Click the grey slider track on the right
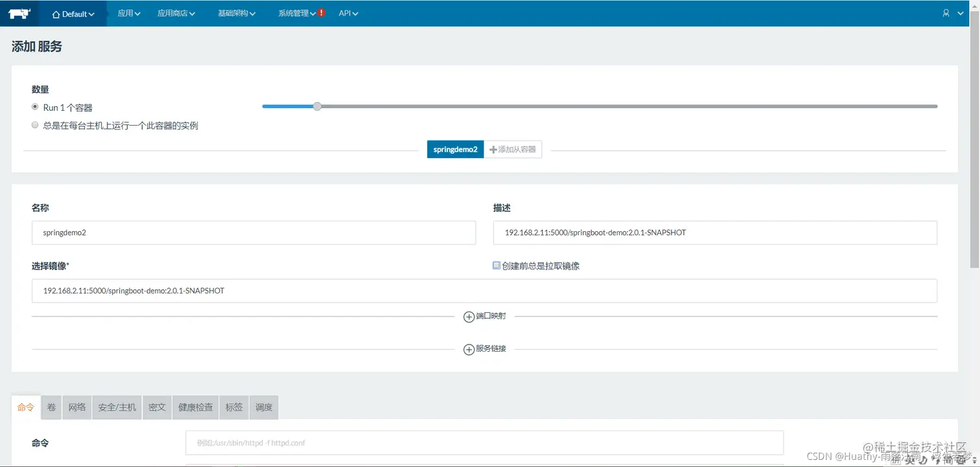Screen dimensions: 980x467 coord(629,106)
